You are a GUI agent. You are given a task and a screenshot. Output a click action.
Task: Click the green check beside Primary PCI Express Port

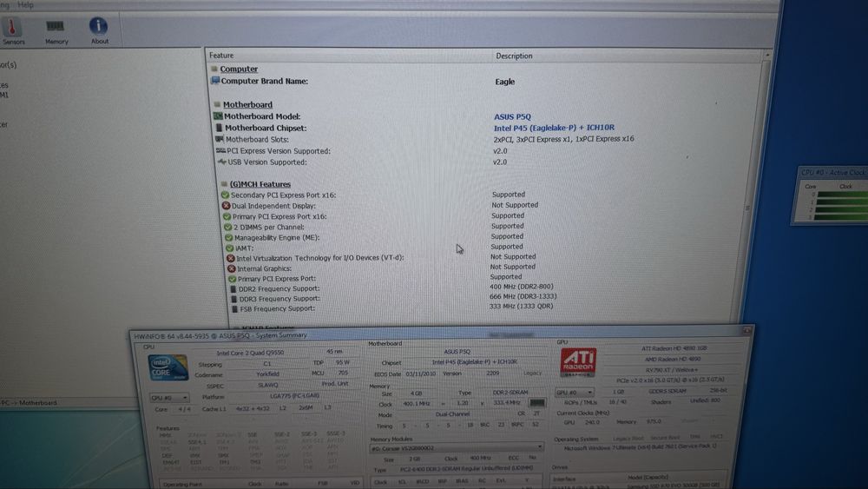coord(233,279)
